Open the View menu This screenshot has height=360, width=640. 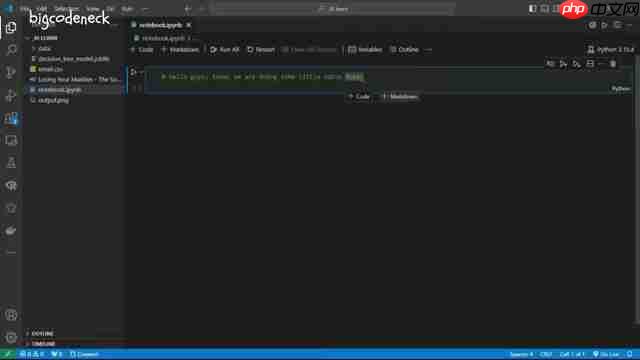click(93, 9)
